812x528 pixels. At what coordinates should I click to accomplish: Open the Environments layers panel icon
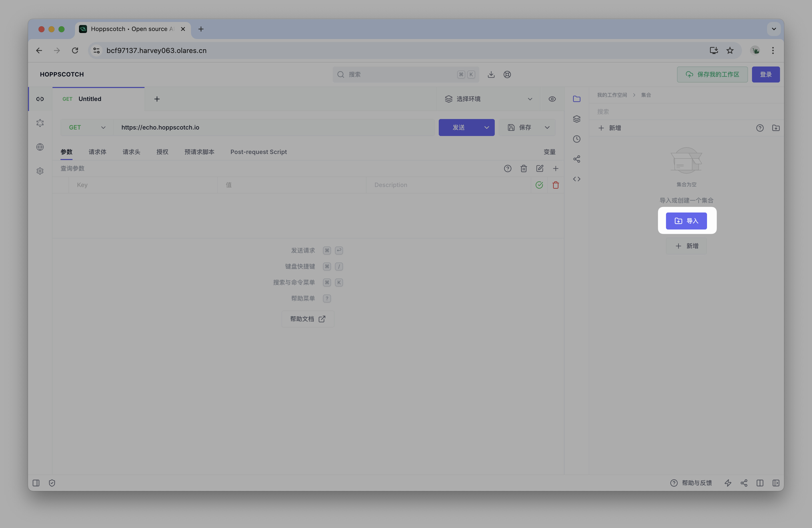[x=576, y=119]
